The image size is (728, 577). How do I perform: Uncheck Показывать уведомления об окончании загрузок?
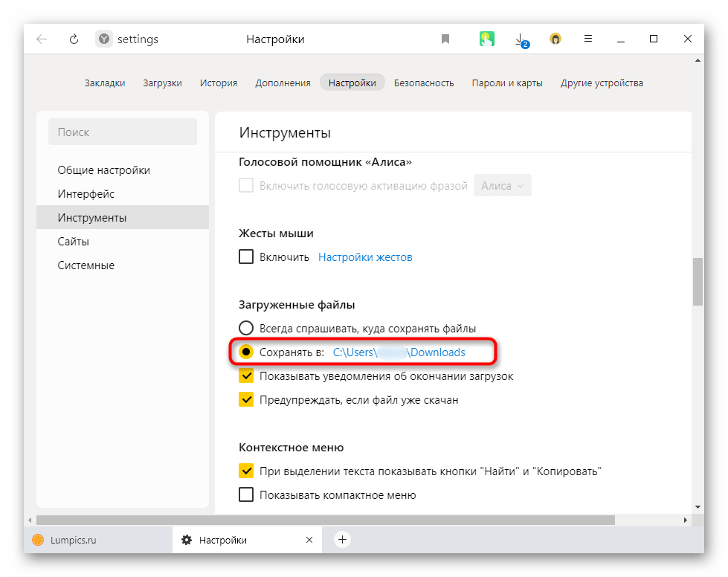246,376
